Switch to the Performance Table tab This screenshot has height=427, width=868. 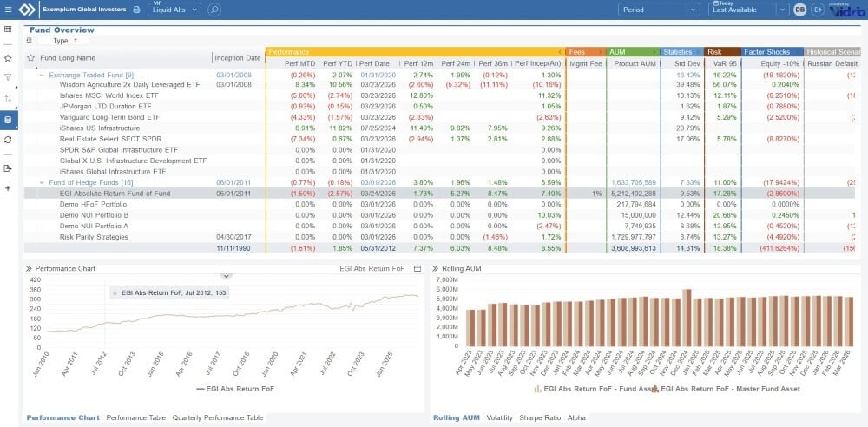click(137, 417)
